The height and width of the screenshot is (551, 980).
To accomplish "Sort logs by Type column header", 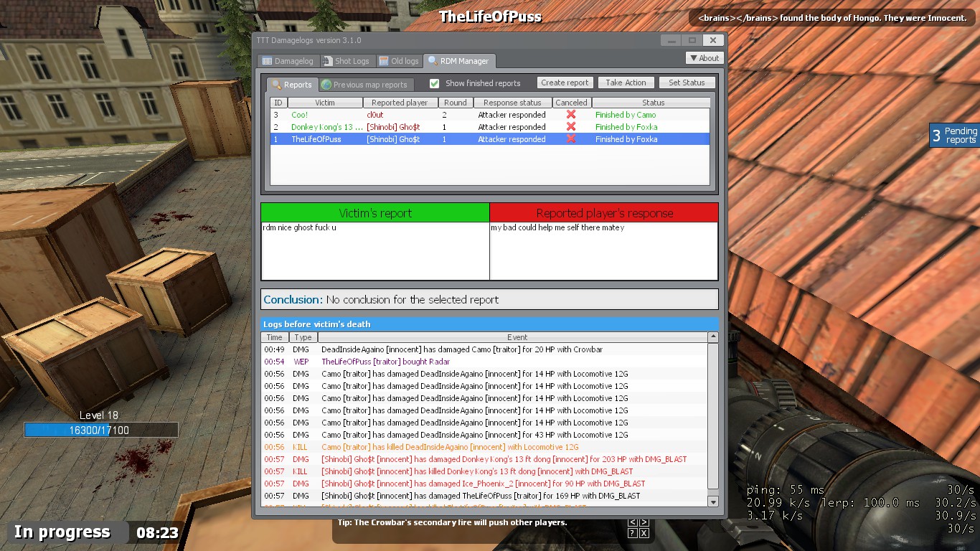I will [303, 337].
